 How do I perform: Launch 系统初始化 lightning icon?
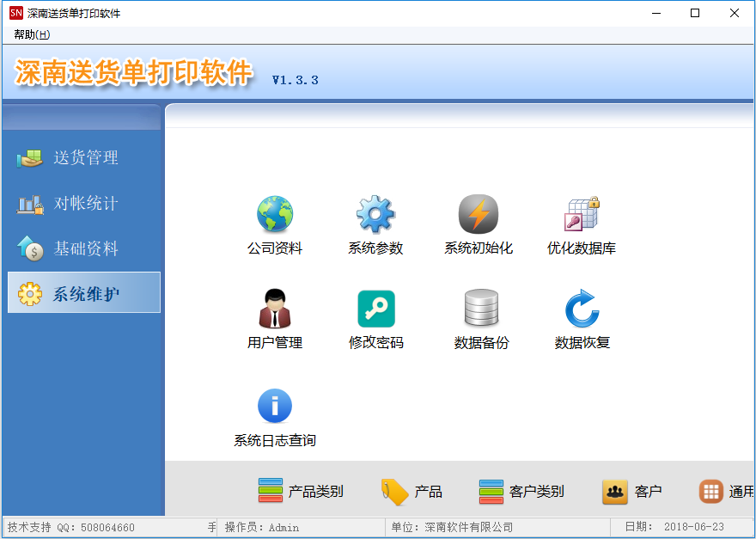(x=479, y=215)
